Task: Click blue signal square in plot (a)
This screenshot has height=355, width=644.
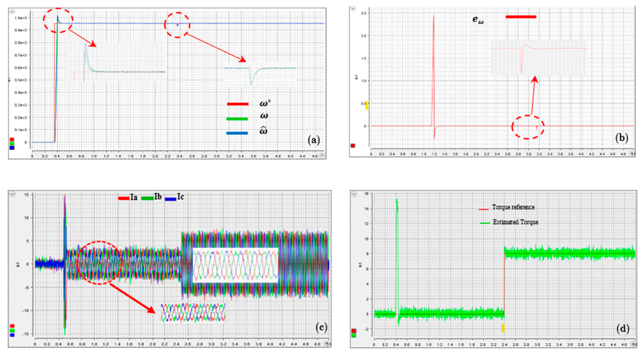Action: coord(12,148)
